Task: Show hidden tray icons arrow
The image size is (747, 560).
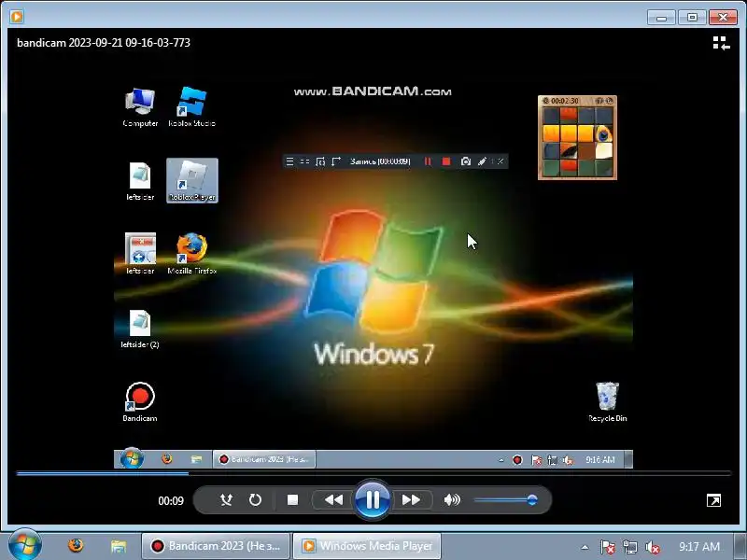Action: [x=585, y=547]
